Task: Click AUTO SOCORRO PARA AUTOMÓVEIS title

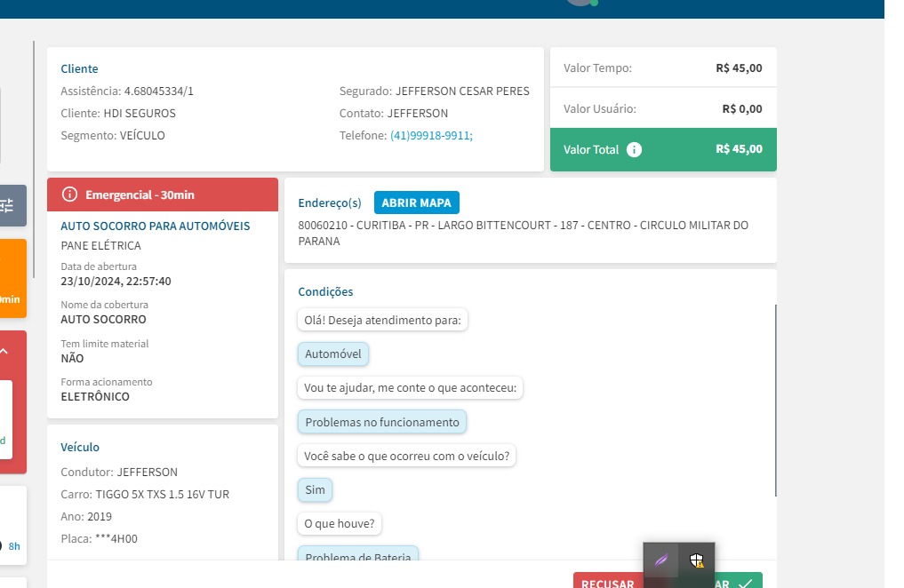Action: point(155,226)
